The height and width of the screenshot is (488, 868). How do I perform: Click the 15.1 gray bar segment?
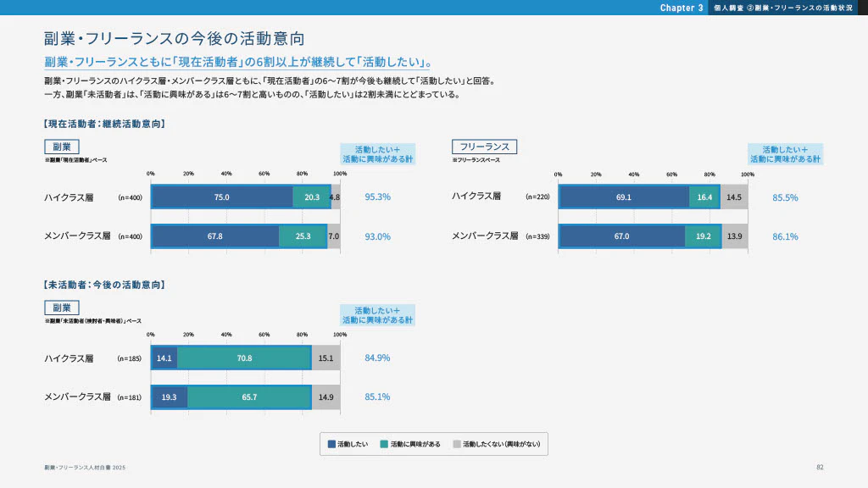coord(326,358)
